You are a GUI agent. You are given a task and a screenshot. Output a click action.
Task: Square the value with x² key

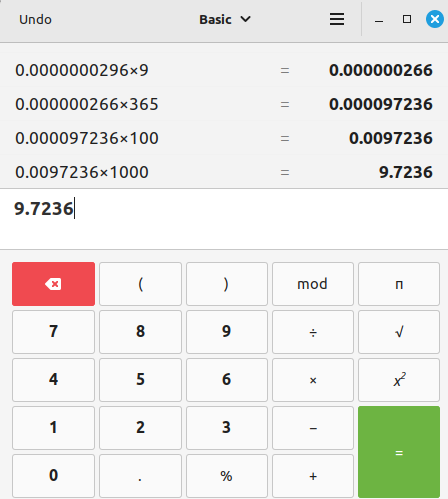pyautogui.click(x=399, y=380)
